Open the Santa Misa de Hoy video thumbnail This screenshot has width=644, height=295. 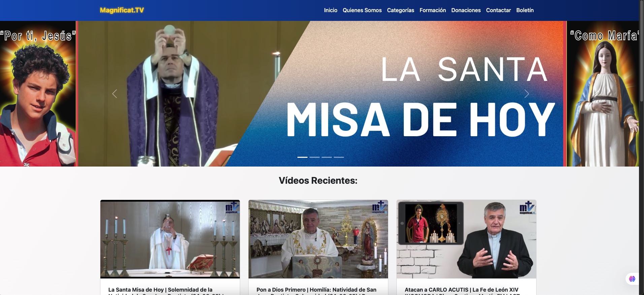point(170,239)
